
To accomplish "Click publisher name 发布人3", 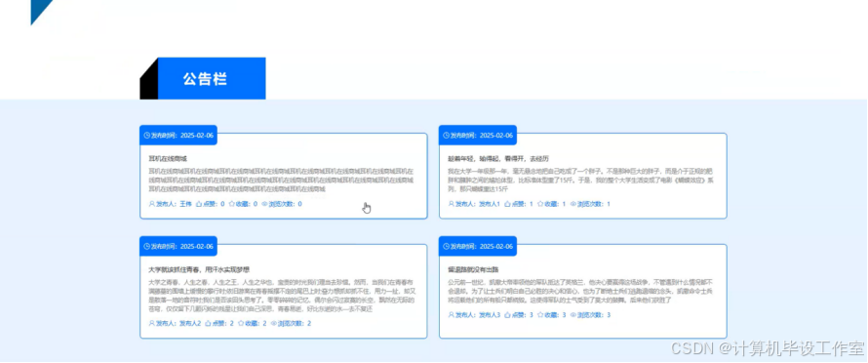I will pos(490,315).
